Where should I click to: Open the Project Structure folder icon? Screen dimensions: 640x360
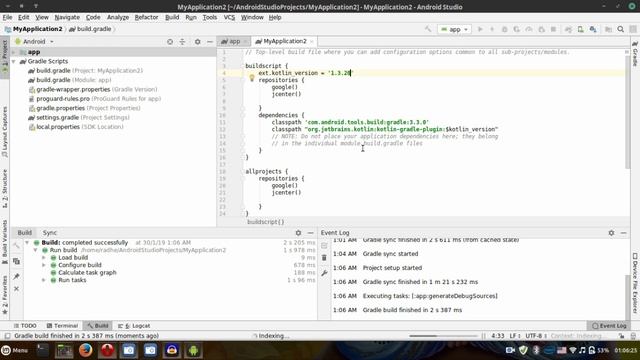click(x=608, y=29)
